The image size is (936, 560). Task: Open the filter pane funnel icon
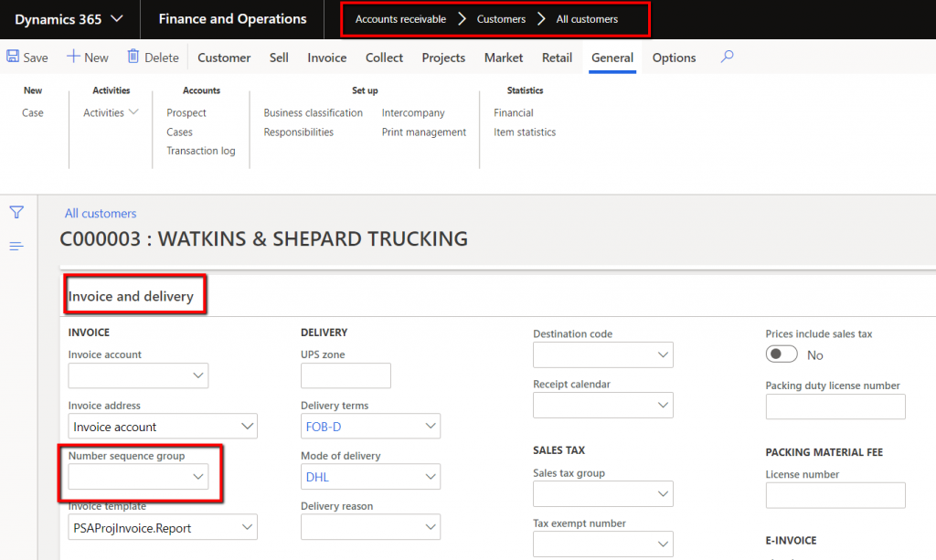16,211
